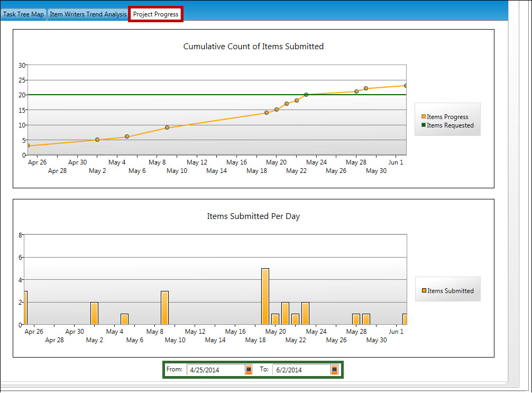Select the Project Progress tab

[x=155, y=14]
